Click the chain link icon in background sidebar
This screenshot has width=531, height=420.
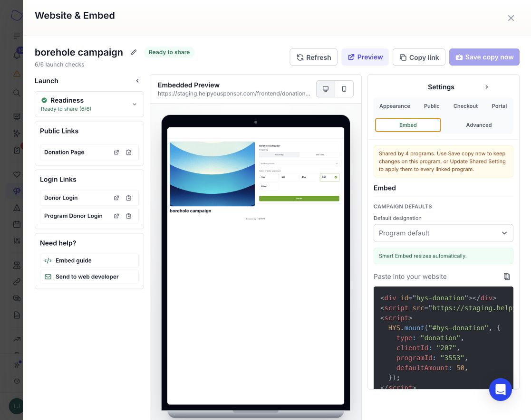point(17,282)
